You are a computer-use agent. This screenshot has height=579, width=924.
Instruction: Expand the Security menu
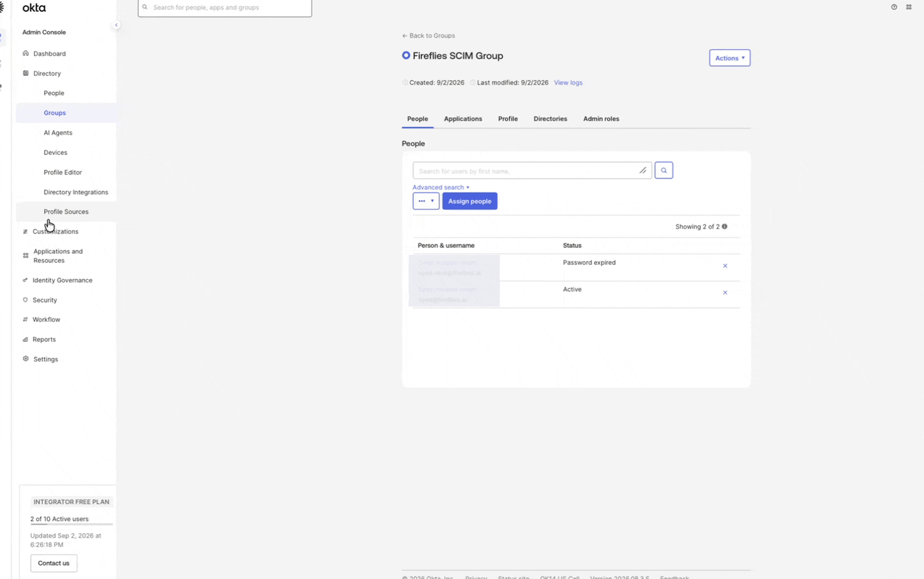coord(45,300)
